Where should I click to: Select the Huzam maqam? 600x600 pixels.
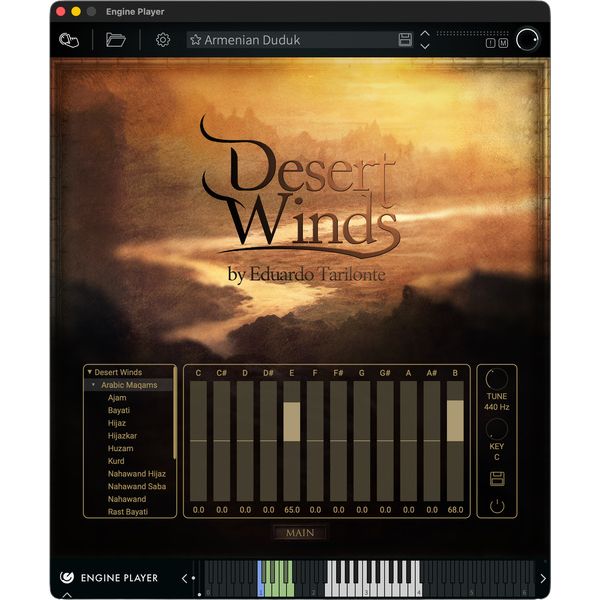tap(121, 448)
